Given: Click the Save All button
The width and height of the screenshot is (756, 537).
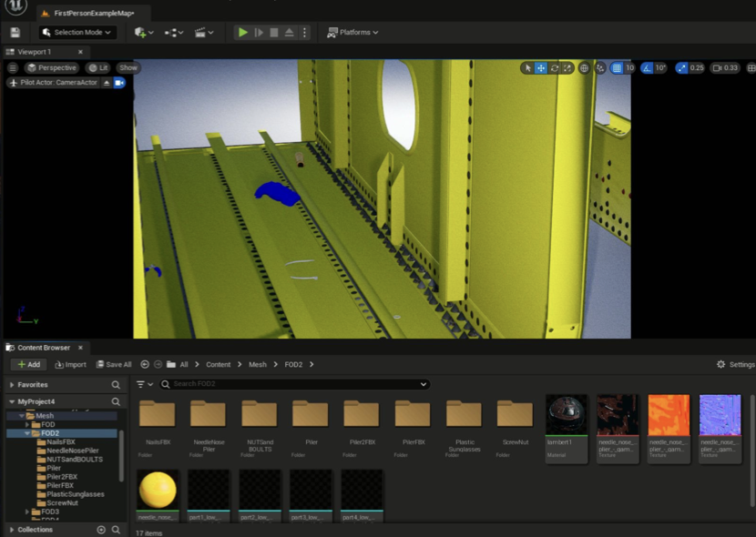Looking at the screenshot, I should pyautogui.click(x=113, y=365).
